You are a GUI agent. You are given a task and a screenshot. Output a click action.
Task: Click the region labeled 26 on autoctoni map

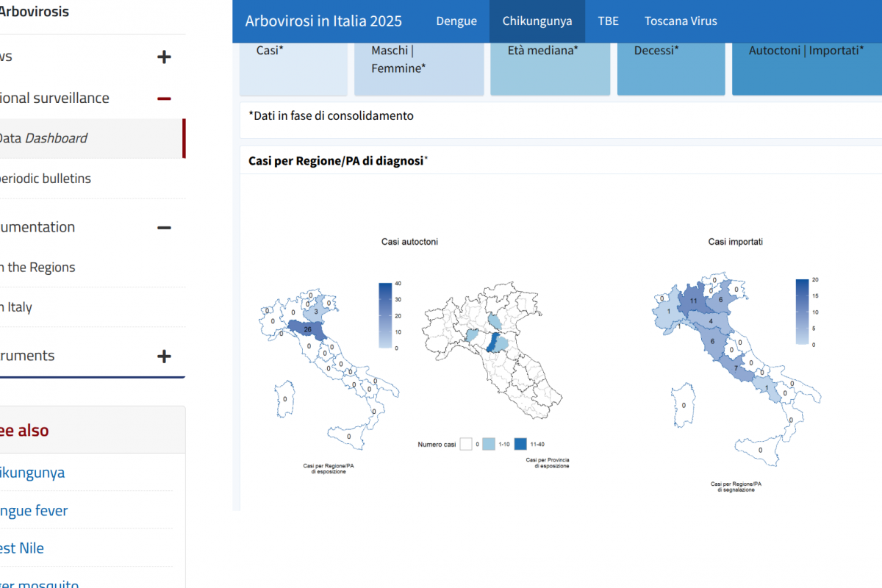pyautogui.click(x=306, y=330)
